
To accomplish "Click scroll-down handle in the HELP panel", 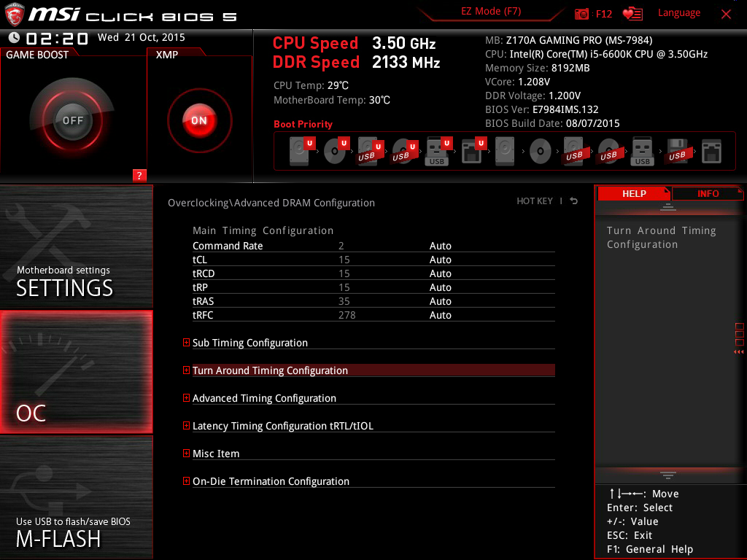I will (x=667, y=475).
